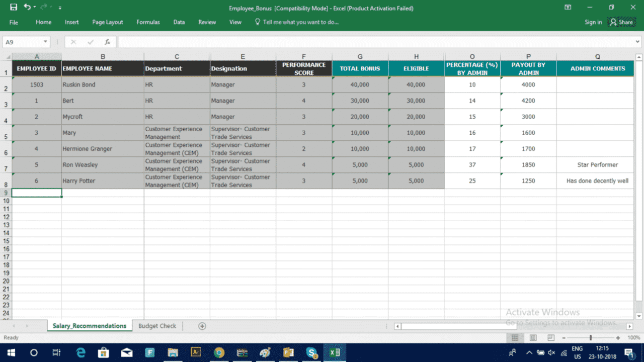
Task: Click the Sign in link
Action: tap(593, 22)
